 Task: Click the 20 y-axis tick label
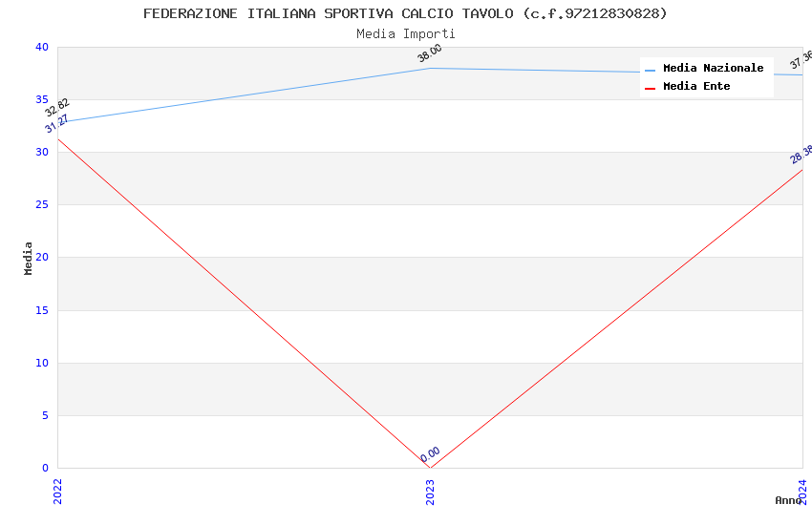click(41, 258)
